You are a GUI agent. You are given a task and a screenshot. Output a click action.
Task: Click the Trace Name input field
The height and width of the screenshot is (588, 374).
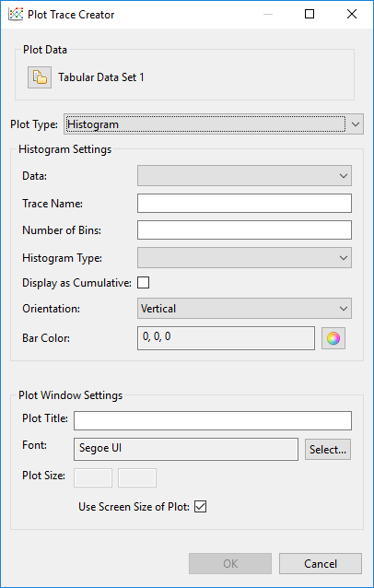pos(244,204)
